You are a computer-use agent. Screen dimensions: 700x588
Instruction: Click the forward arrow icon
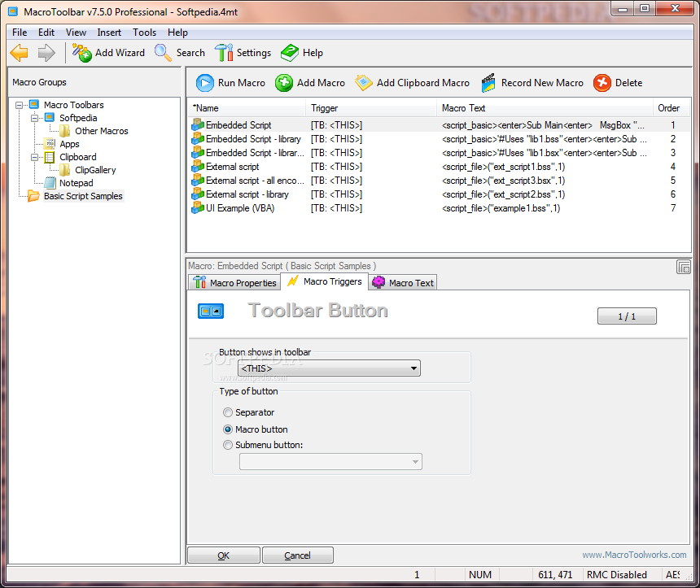(x=46, y=53)
